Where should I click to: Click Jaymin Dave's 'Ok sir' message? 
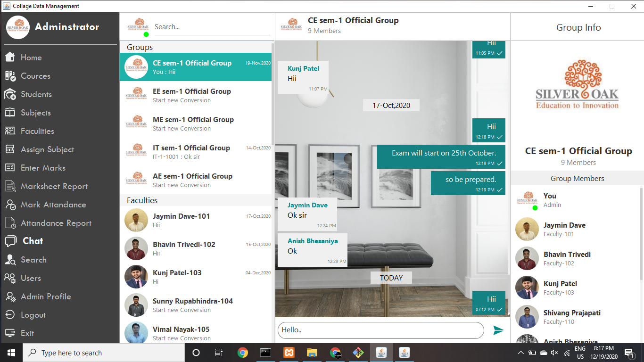coord(307,214)
